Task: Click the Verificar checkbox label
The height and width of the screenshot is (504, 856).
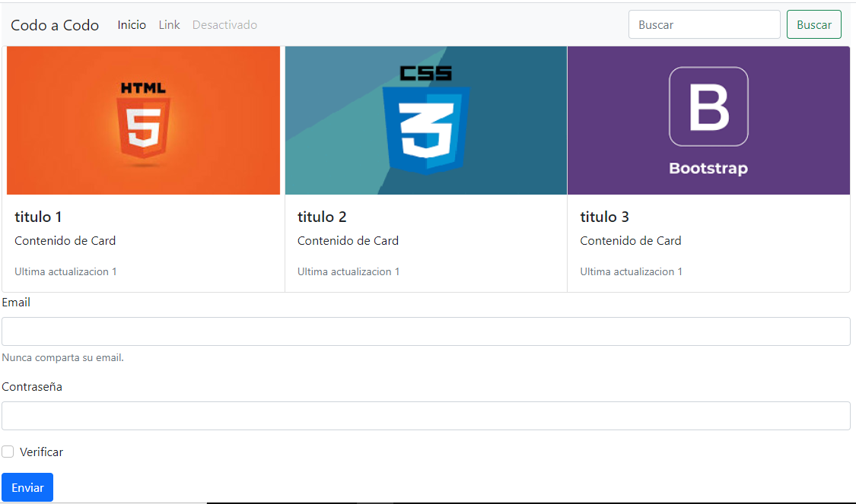Action: 42,452
